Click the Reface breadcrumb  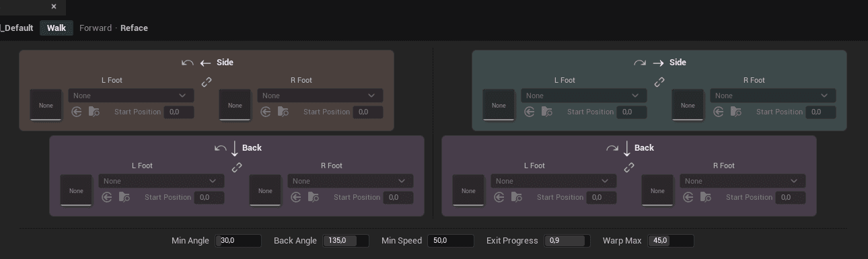pyautogui.click(x=134, y=28)
